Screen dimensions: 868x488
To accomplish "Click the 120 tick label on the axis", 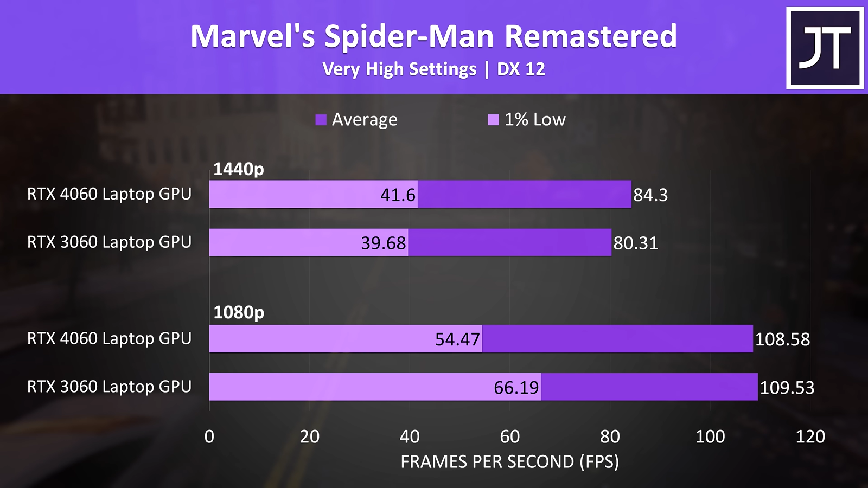I will point(810,436).
